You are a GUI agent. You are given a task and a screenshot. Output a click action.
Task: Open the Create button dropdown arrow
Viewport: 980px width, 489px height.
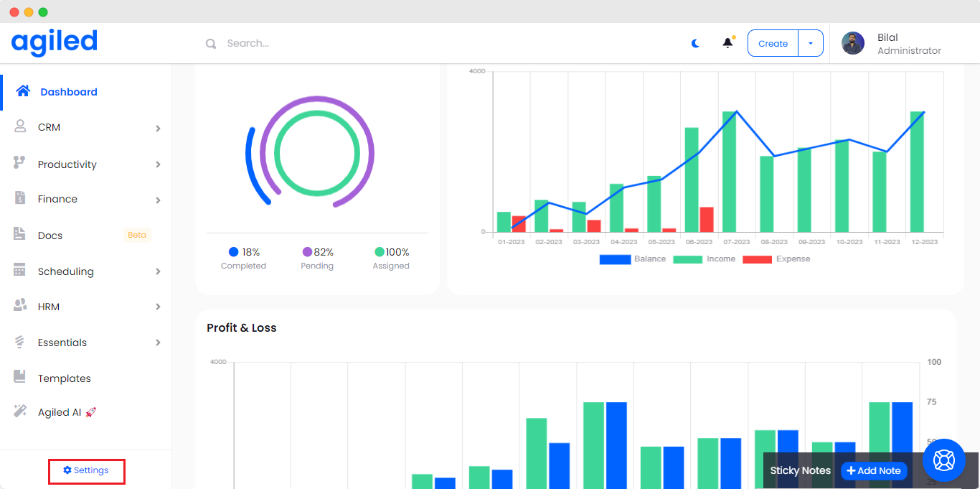811,43
